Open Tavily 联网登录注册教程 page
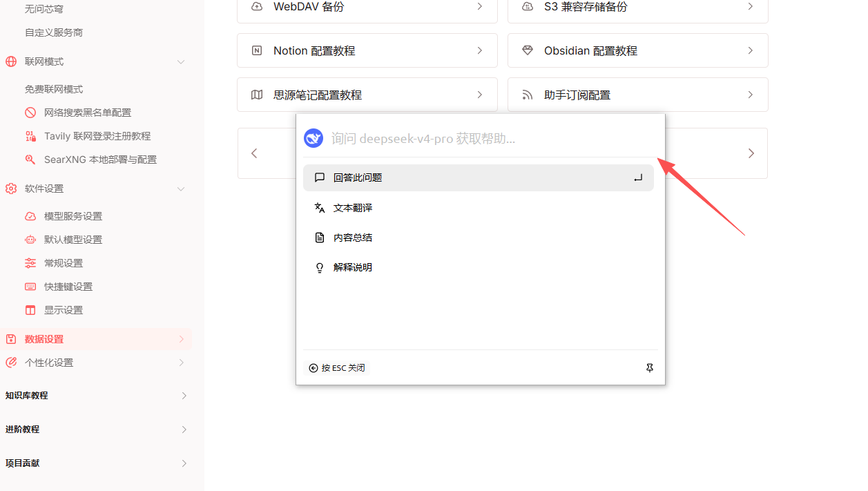Screen dimensions: 868x491 (x=96, y=136)
